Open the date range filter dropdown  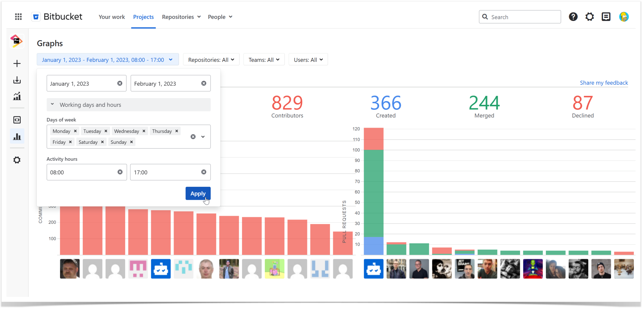pyautogui.click(x=108, y=60)
